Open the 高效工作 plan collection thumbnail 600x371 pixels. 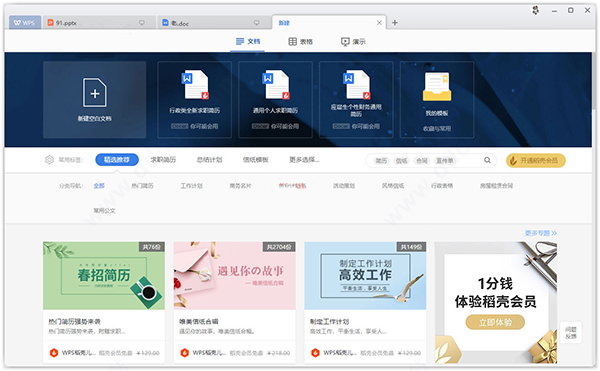[365, 275]
